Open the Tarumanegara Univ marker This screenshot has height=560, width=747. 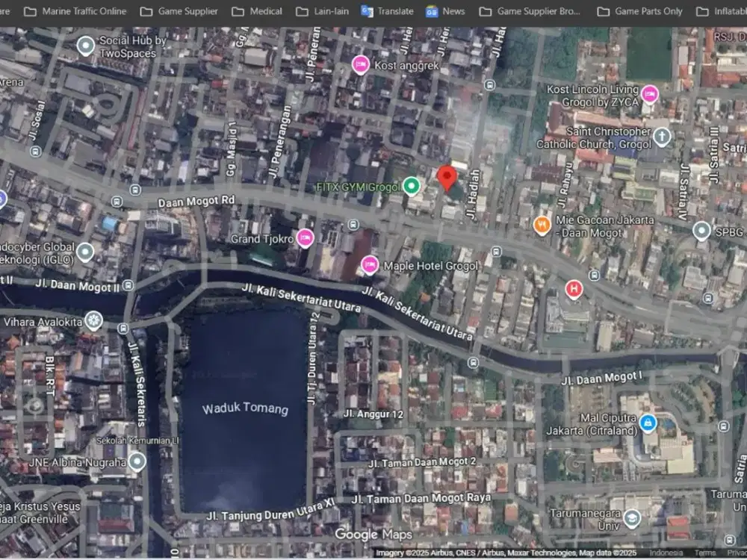(x=632, y=518)
